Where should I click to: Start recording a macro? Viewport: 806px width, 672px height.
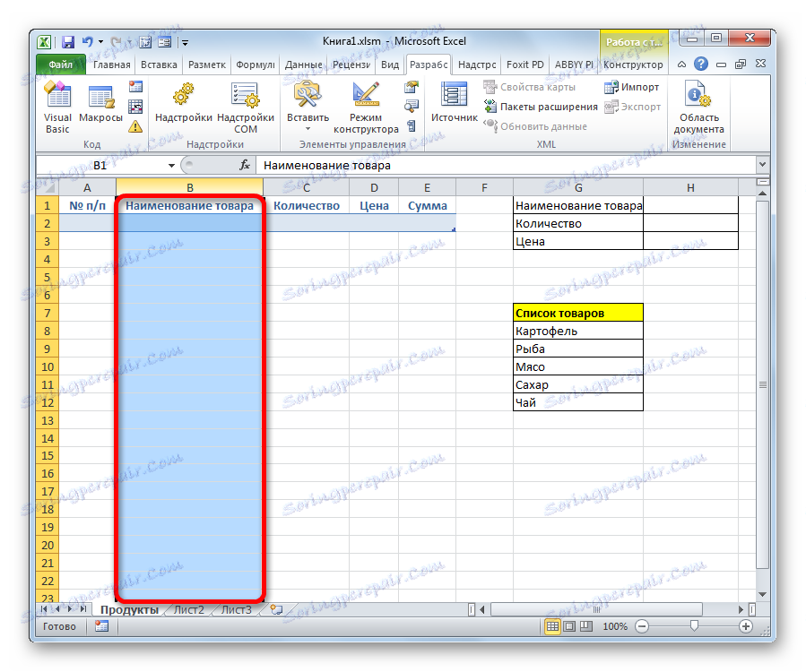click(135, 86)
